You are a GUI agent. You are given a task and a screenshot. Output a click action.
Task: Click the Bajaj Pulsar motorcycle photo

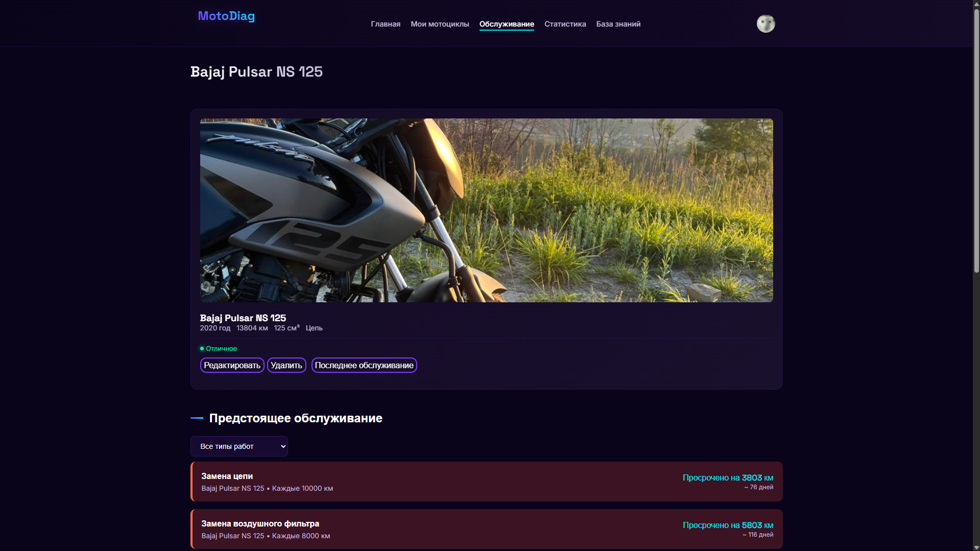[x=487, y=210]
